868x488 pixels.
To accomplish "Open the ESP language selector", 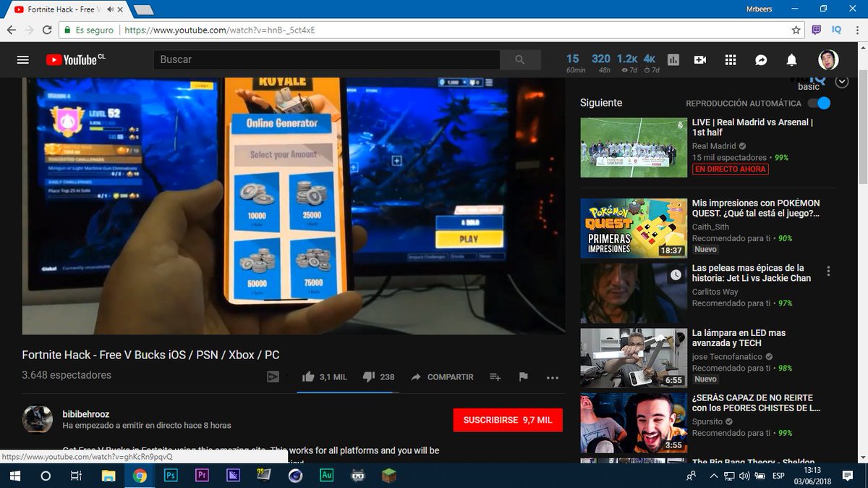I will 779,476.
